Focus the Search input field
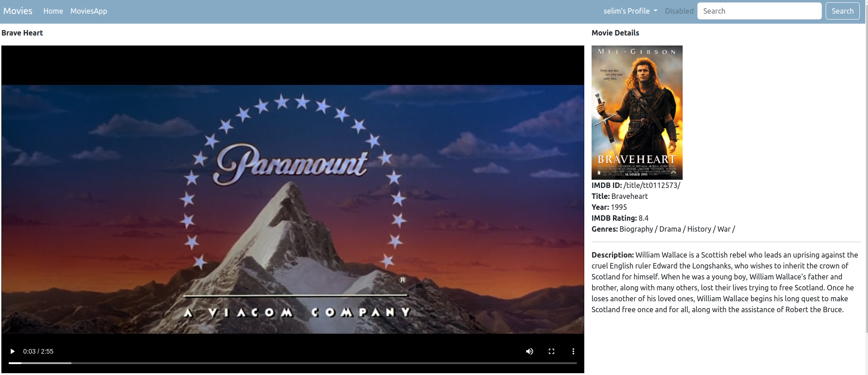The height and width of the screenshot is (375, 868). [760, 11]
